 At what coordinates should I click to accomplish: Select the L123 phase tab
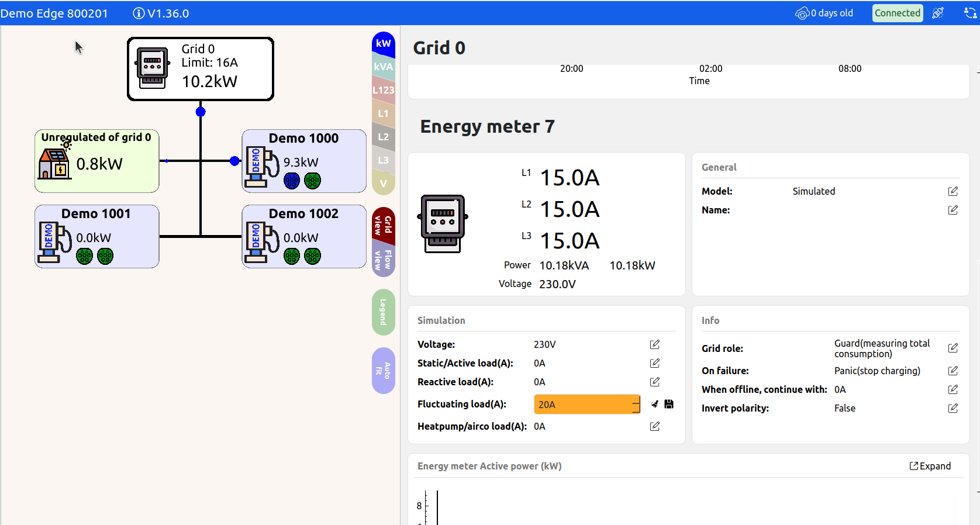coord(384,90)
